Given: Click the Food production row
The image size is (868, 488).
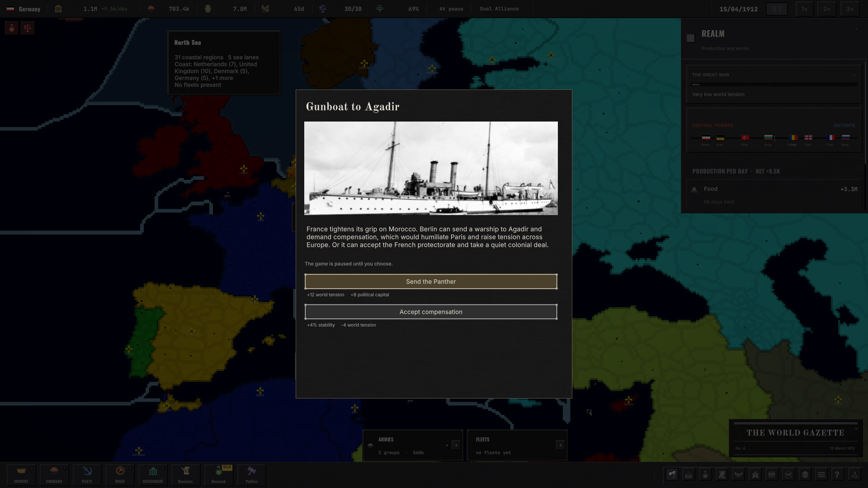Looking at the screenshot, I should tap(774, 195).
